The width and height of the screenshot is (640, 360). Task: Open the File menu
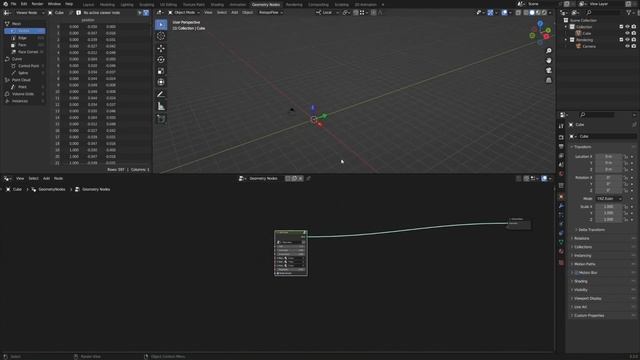(13, 4)
